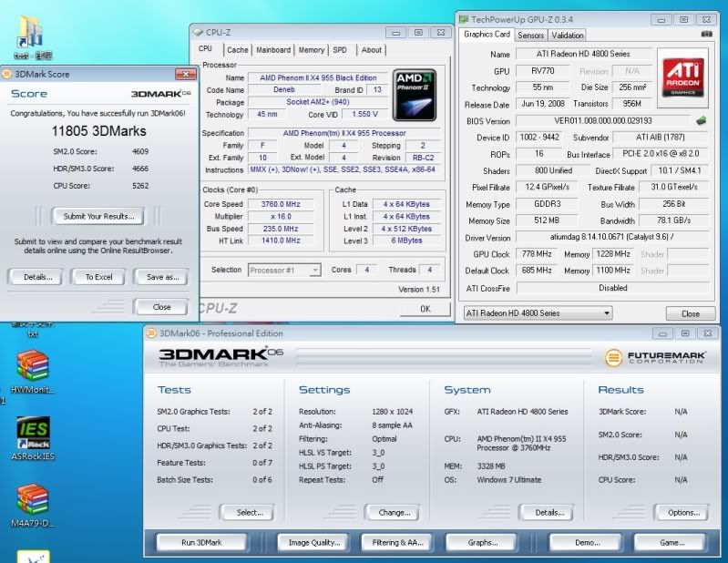
Task: Click the 3DMark Score window title icon
Action: (x=6, y=74)
